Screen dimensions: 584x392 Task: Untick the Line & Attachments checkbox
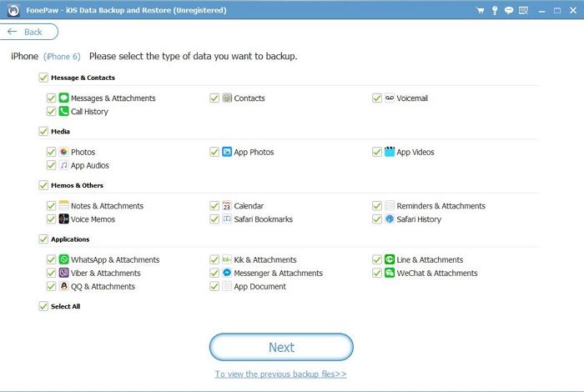[x=377, y=259]
